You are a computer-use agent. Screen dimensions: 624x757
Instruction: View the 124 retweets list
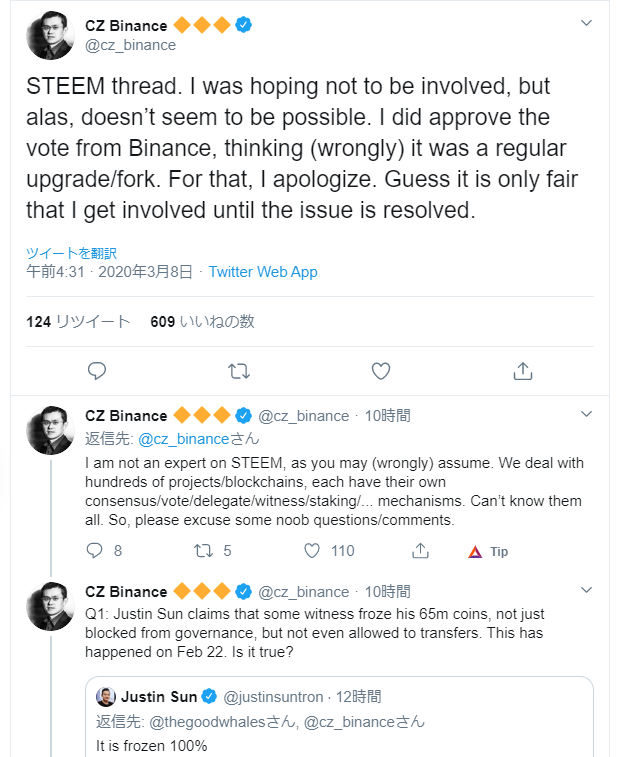(78, 321)
